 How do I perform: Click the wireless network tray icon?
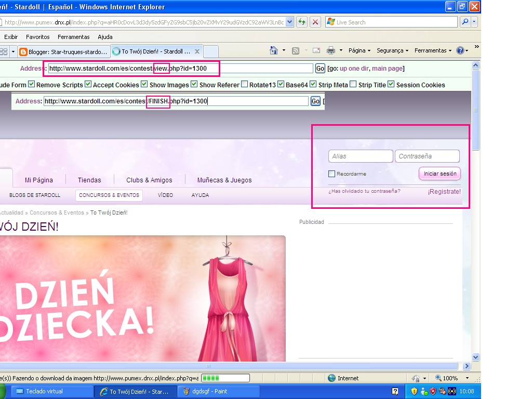pos(452,391)
